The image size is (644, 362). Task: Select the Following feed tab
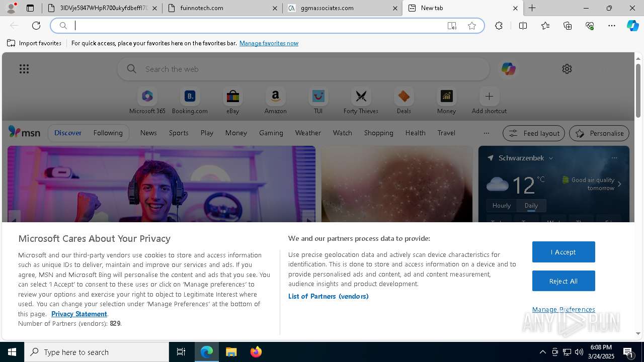point(108,133)
